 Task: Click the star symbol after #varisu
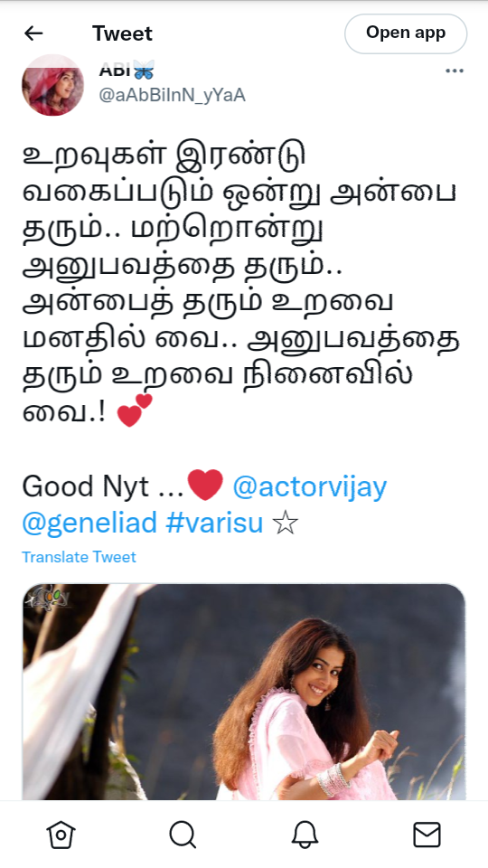pos(285,523)
